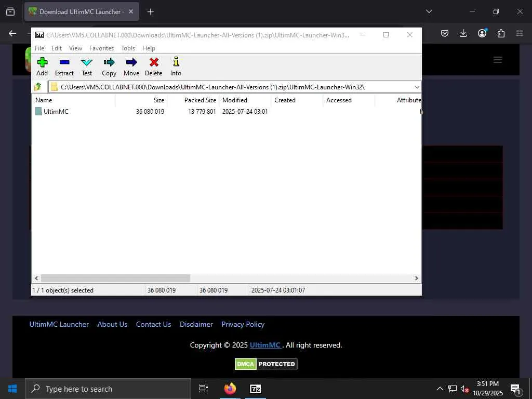The image size is (532, 399).
Task: Open the Tools menu
Action: click(128, 48)
